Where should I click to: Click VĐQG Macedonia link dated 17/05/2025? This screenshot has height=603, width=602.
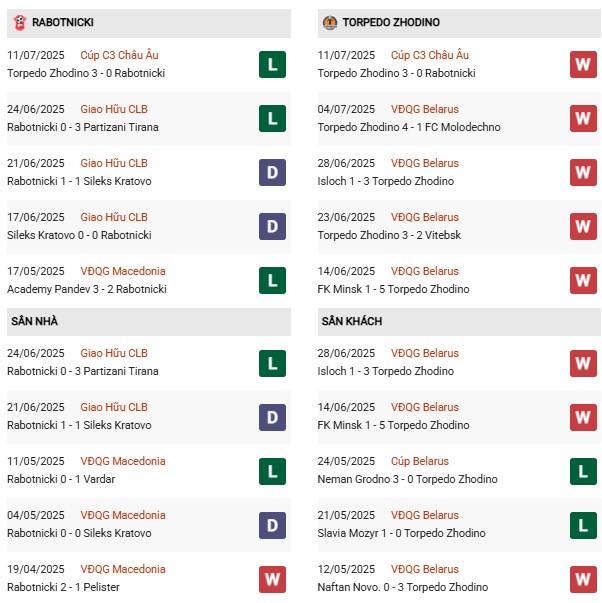(123, 271)
